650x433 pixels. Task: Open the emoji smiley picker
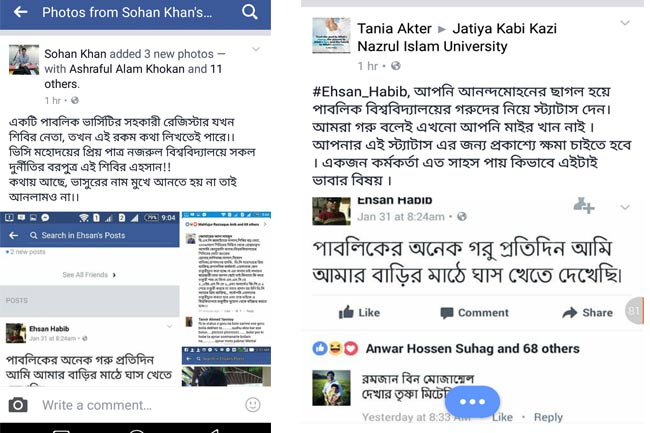(x=253, y=404)
